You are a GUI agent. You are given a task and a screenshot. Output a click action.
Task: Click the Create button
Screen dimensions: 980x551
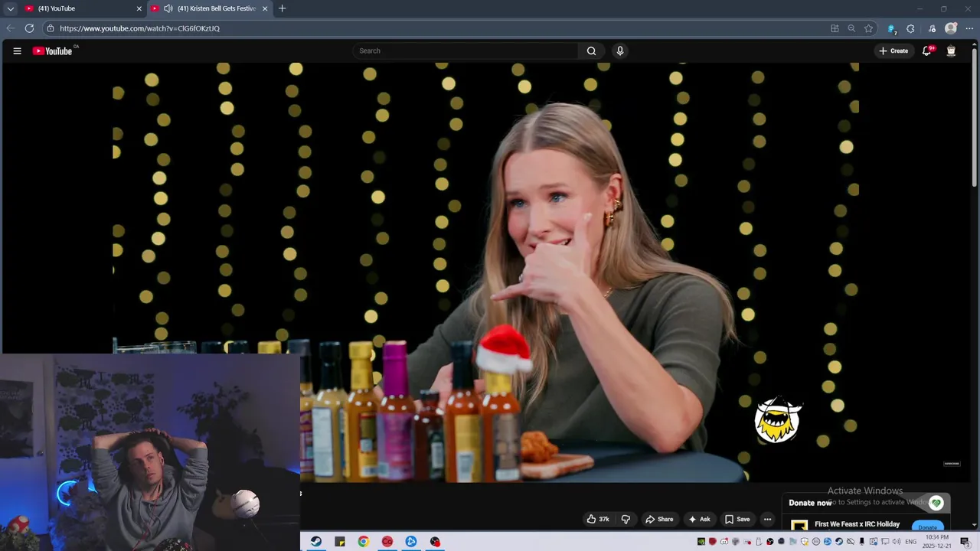[893, 51]
